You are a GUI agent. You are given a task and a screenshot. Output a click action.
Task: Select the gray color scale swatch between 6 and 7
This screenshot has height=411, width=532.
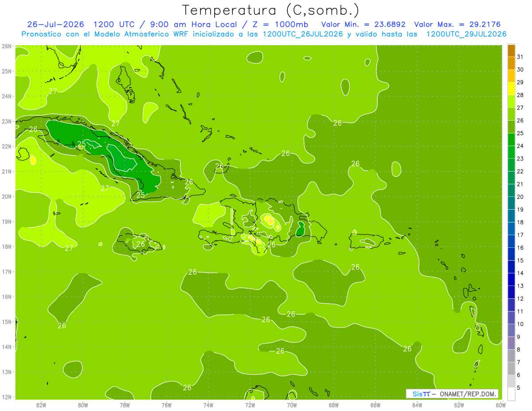pos(511,368)
